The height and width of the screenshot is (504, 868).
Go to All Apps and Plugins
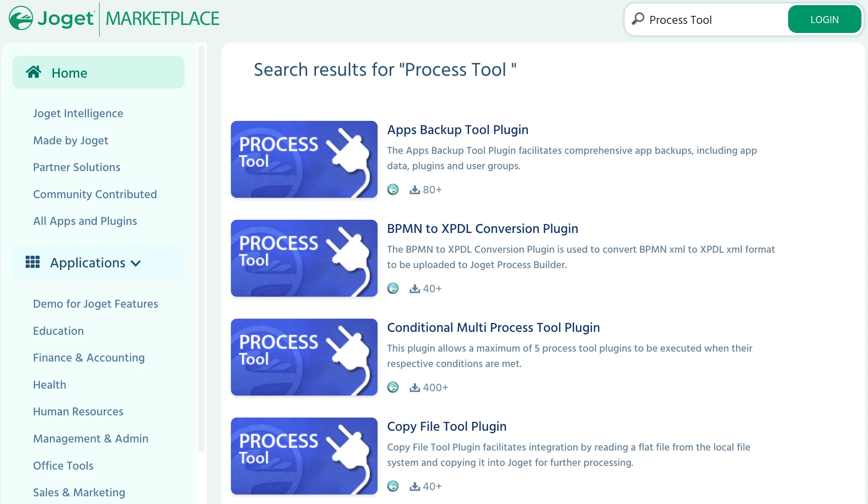tap(85, 221)
